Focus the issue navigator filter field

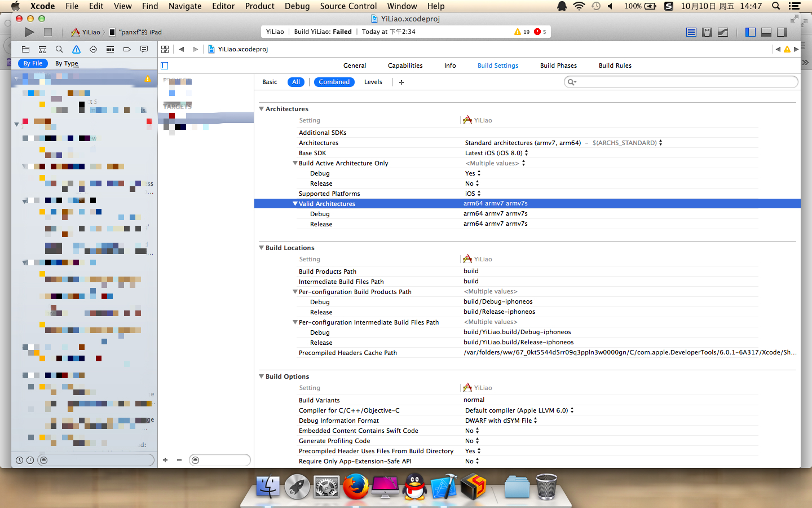click(96, 460)
